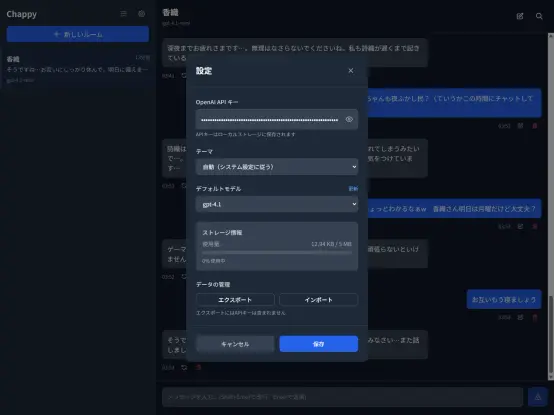Click the テーマ label
Image resolution: width=554 pixels, height=415 pixels.
[204, 152]
